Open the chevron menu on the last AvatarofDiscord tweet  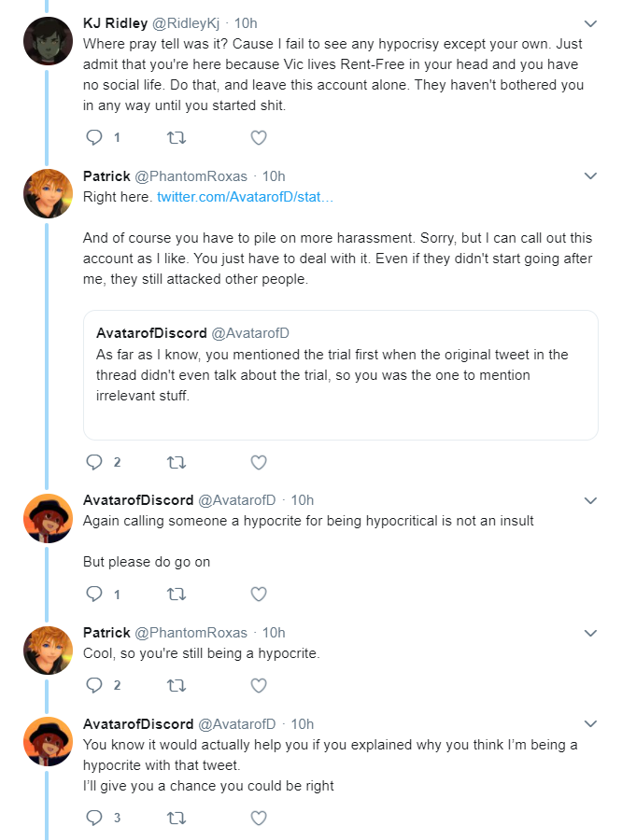click(x=590, y=724)
